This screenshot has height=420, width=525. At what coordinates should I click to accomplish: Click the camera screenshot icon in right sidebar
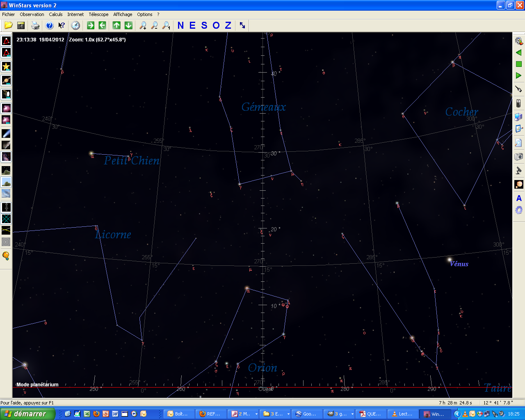[518, 156]
